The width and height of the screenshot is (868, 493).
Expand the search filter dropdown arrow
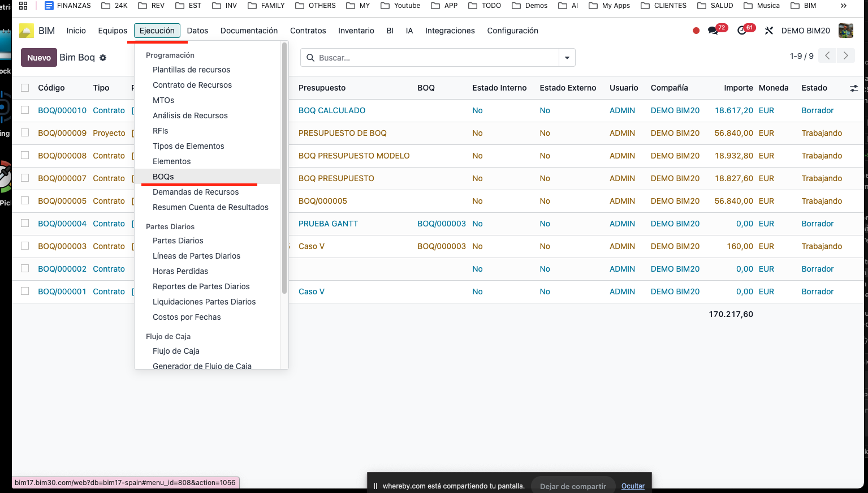click(x=567, y=58)
